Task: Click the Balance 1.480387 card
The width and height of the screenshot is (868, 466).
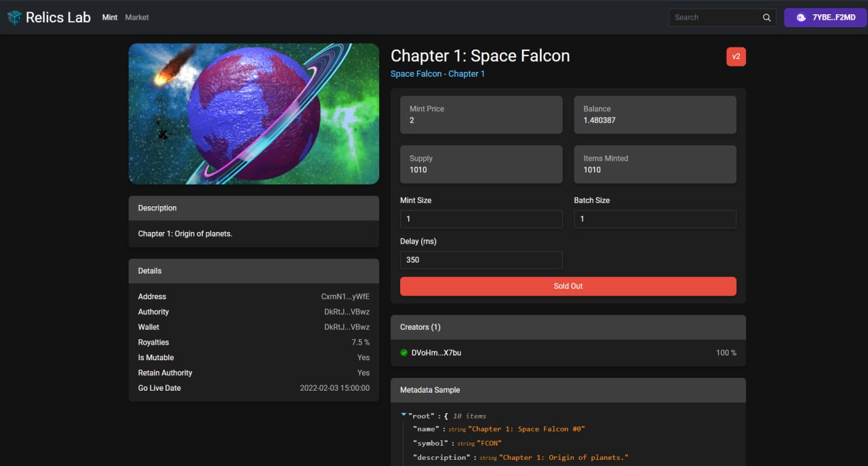Action: click(x=655, y=115)
